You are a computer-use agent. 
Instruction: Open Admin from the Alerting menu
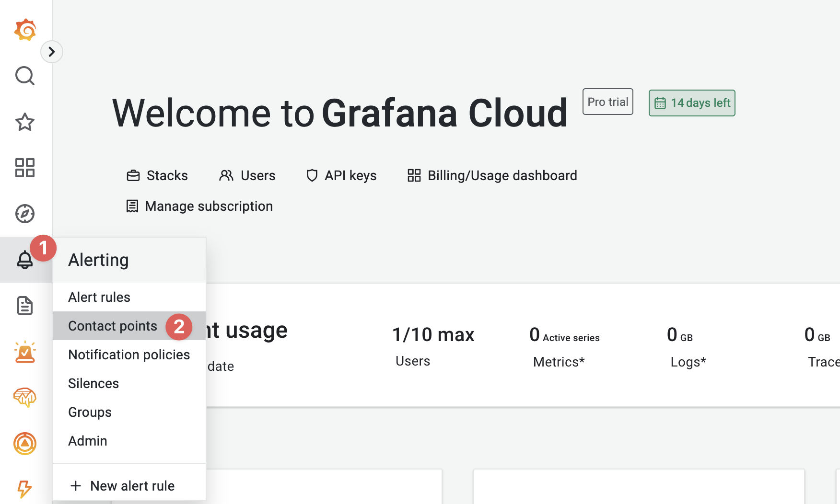point(129,441)
